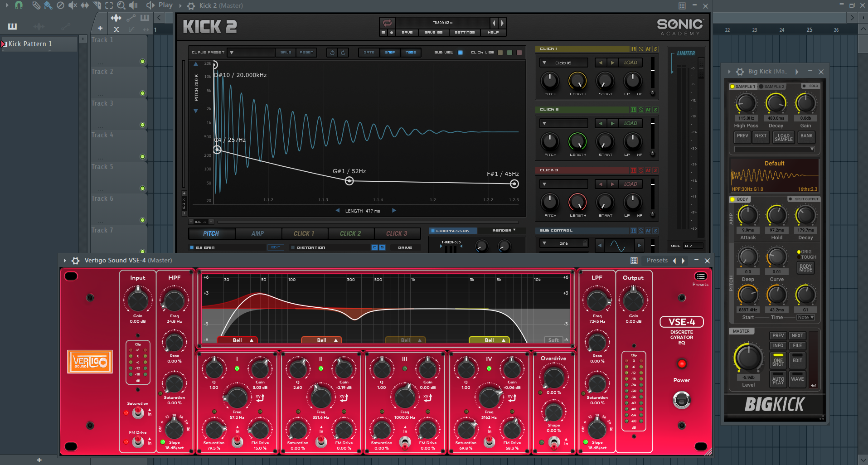Viewport: 868px width, 465px height.
Task: Open the detached-window grid icon in VSE-4 title bar
Action: click(x=634, y=261)
